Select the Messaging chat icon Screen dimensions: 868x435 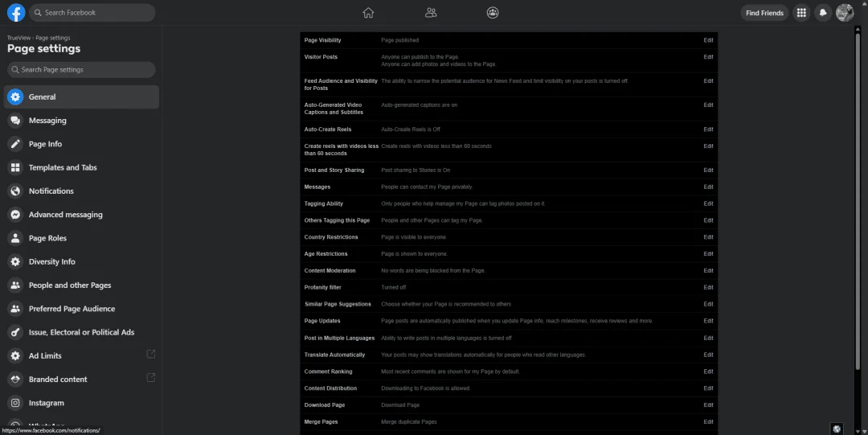click(15, 121)
